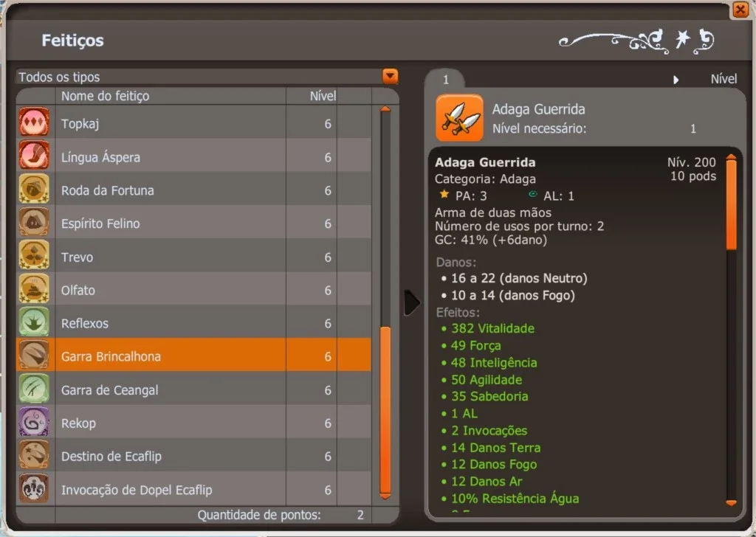Viewport: 756px width, 537px height.
Task: Select the Garra de Ceangal row
Action: tap(194, 388)
